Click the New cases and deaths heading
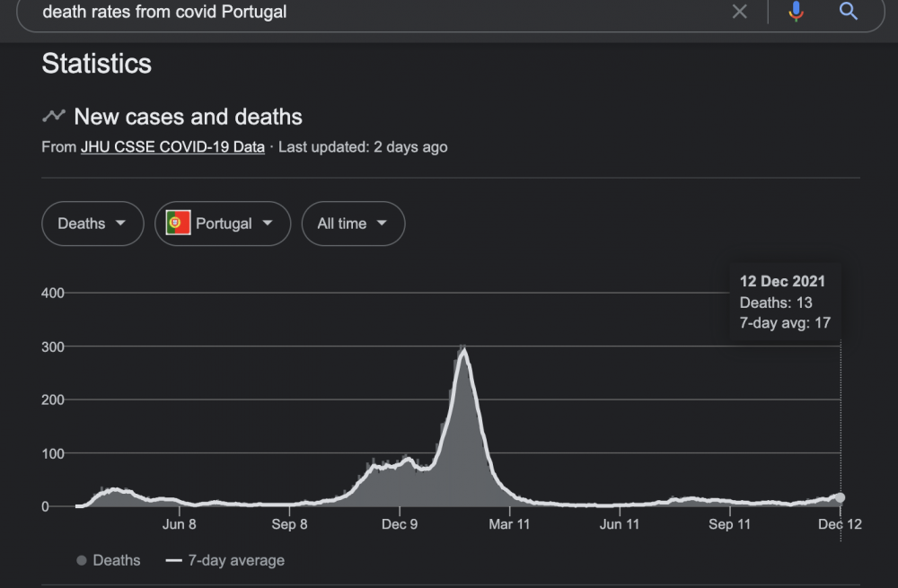 [x=188, y=117]
